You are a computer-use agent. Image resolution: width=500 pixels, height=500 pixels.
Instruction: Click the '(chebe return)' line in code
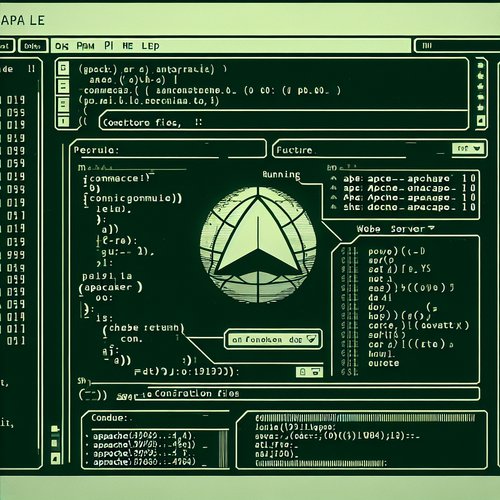[x=143, y=328]
